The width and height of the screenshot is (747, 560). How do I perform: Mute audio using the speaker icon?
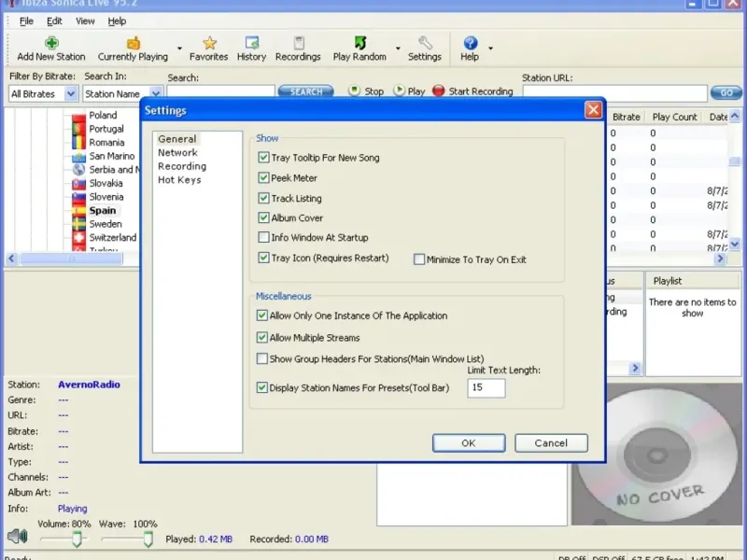17,537
